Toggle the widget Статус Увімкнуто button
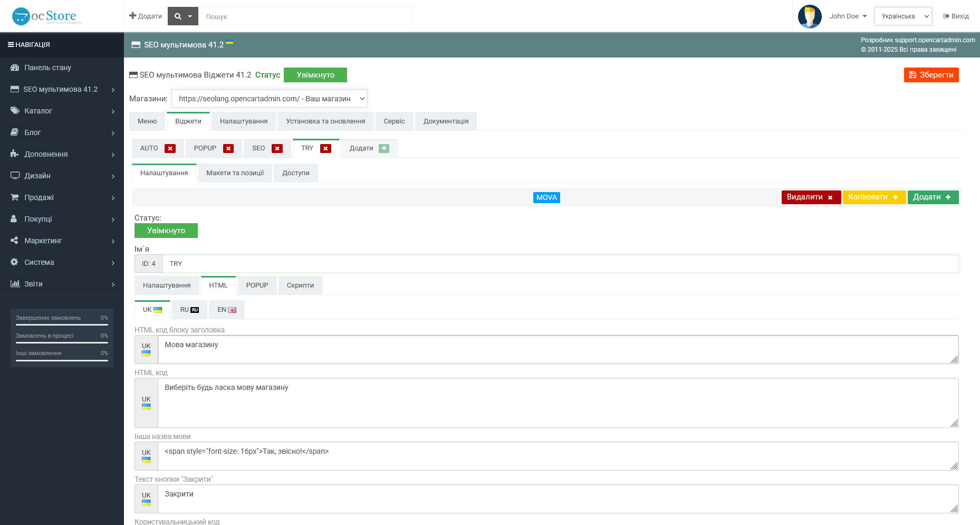Screen dimensions: 980x525 [166, 231]
